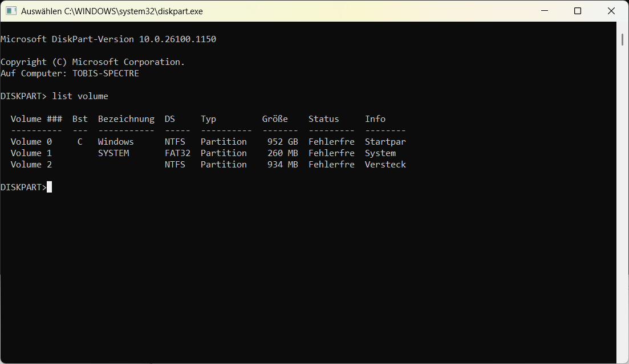Click the typed 'list volume' command text
Image resolution: width=629 pixels, height=364 pixels.
(80, 96)
